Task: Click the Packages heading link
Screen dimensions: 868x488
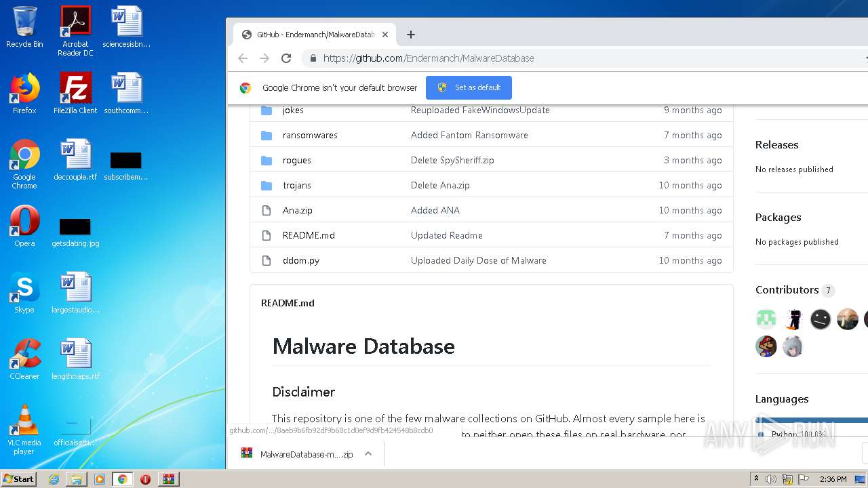Action: click(x=778, y=217)
